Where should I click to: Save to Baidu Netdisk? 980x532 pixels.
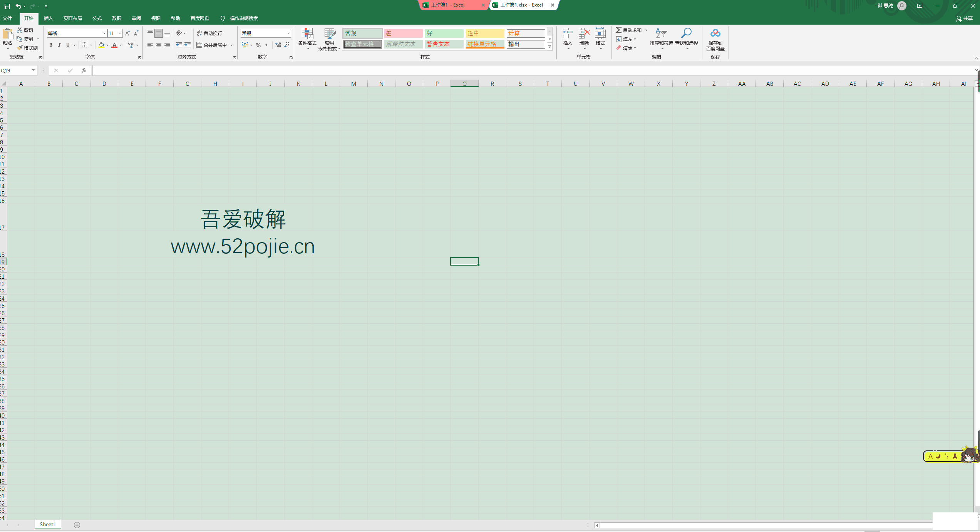(x=715, y=39)
